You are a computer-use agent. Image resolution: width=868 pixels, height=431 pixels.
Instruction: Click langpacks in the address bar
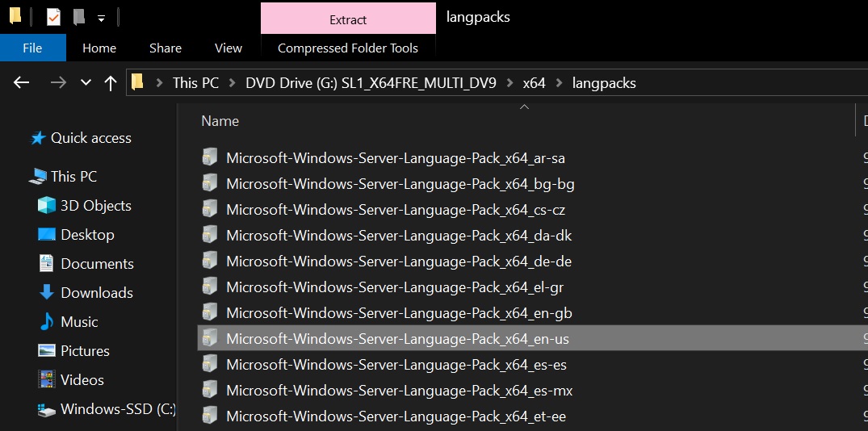point(604,83)
